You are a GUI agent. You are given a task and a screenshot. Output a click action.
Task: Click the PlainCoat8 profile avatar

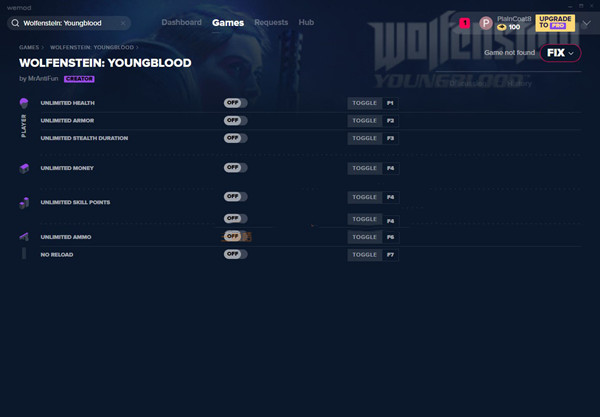pyautogui.click(x=486, y=22)
